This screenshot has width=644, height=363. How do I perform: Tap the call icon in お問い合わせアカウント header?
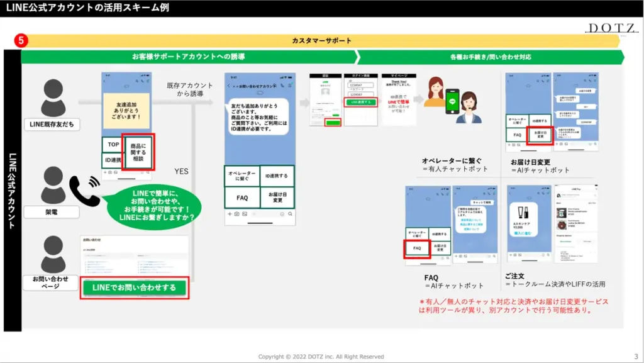click(282, 86)
